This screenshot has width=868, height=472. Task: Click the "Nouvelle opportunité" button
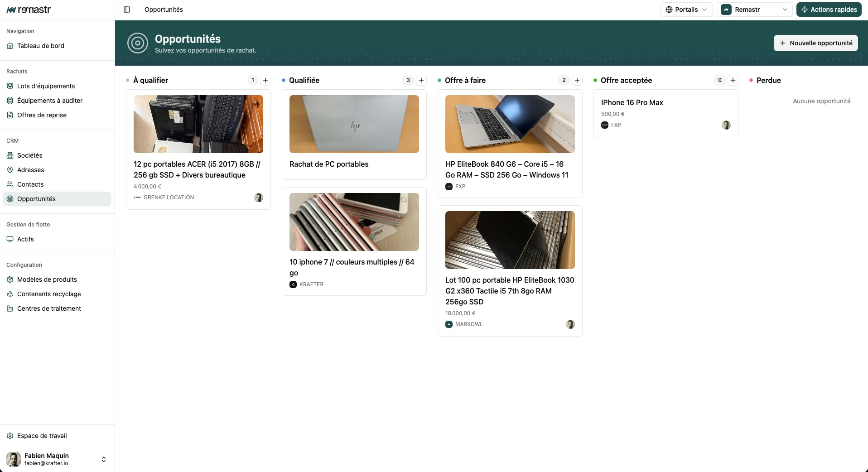[815, 43]
